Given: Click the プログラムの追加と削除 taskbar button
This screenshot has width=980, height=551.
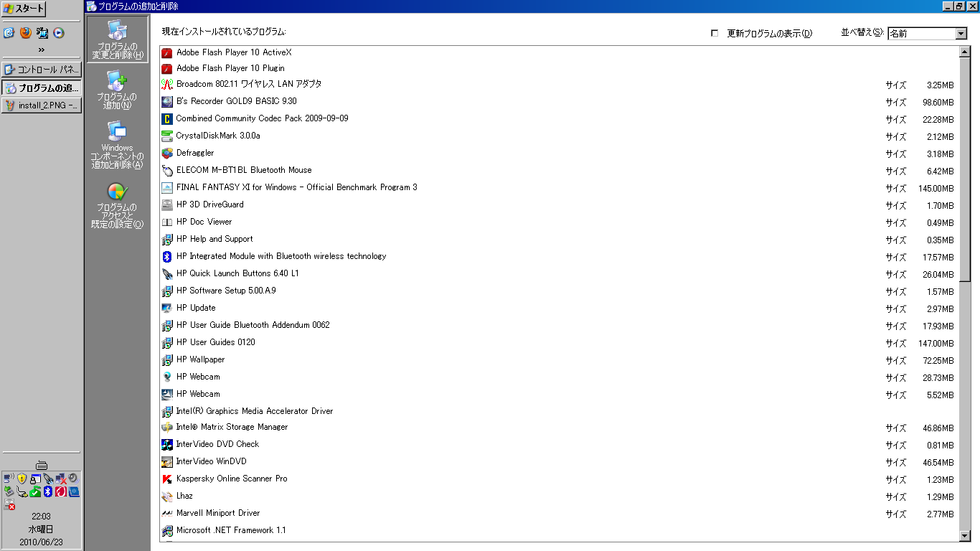Looking at the screenshot, I should [42, 88].
